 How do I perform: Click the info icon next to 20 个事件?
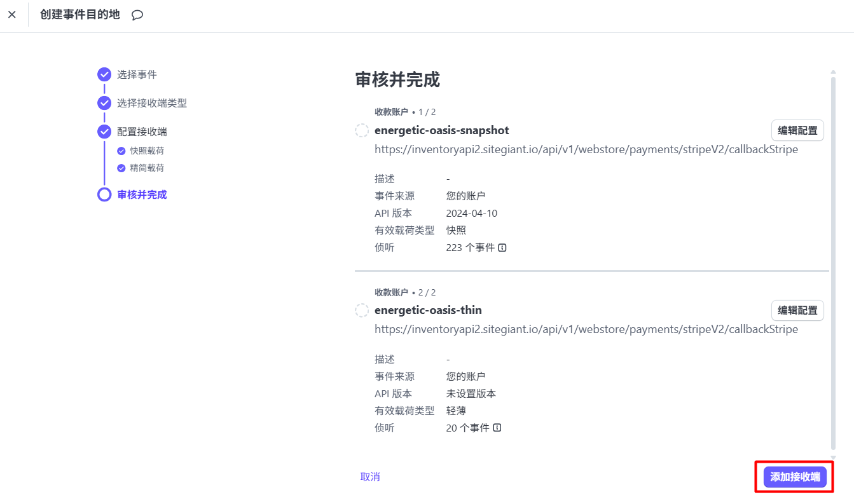point(497,428)
